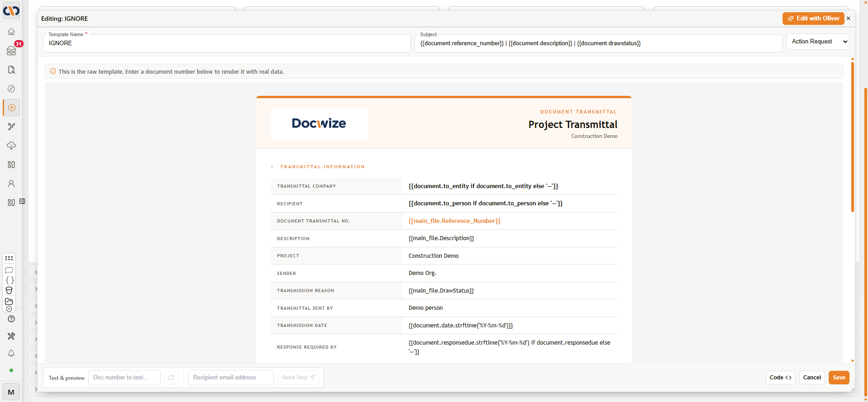
Task: Open inbox icon with 31 badge
Action: click(11, 51)
